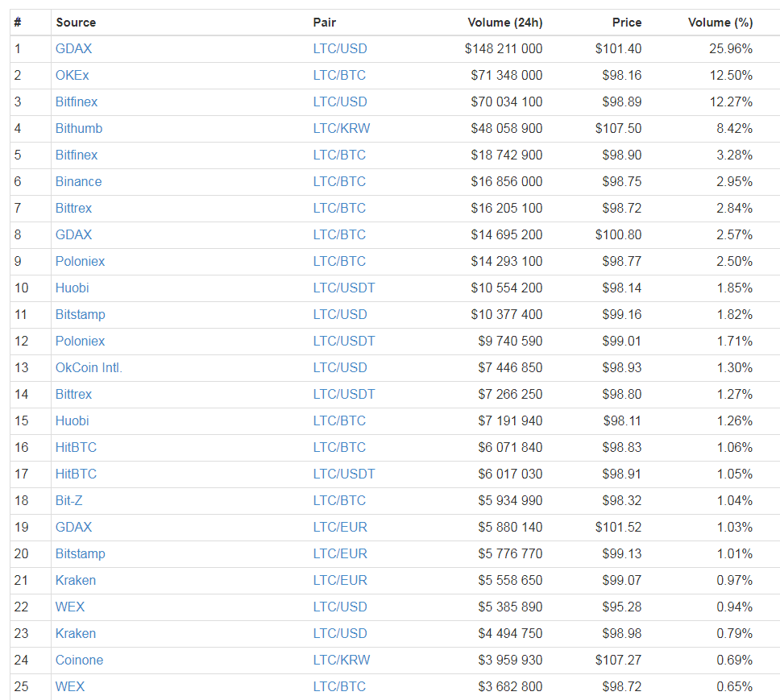Viewport: 780px width, 700px height.
Task: Select the volume value $6 017 030
Action: tap(510, 474)
